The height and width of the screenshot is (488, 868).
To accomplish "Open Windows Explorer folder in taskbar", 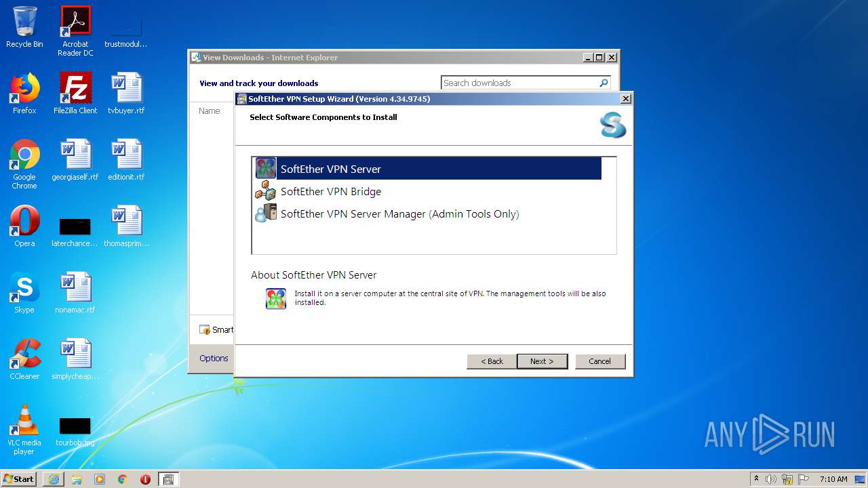I will tap(77, 479).
